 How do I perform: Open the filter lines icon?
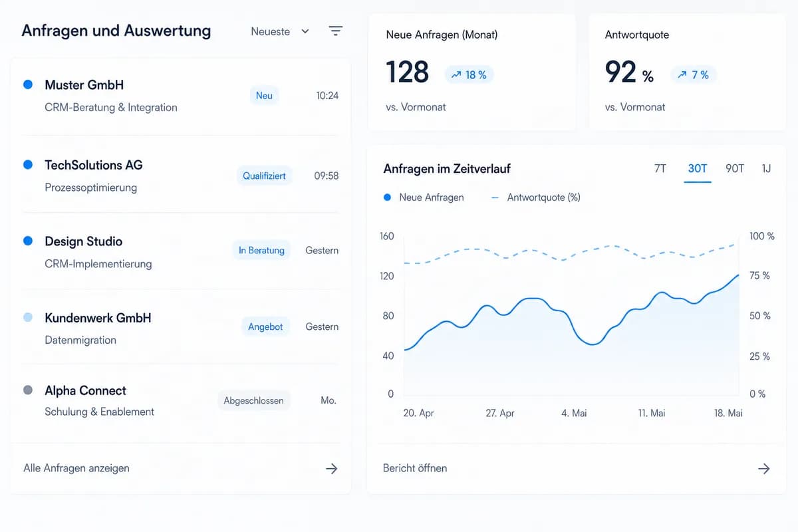(336, 31)
